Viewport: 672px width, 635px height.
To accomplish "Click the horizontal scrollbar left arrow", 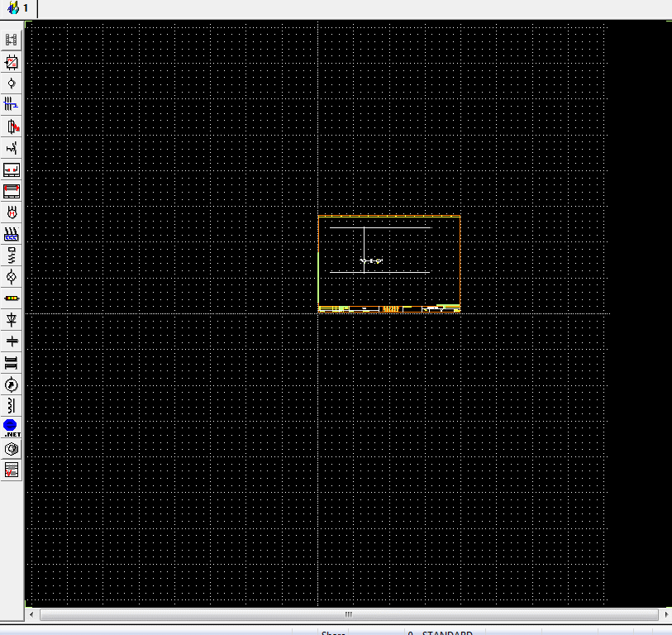I will coord(31,614).
